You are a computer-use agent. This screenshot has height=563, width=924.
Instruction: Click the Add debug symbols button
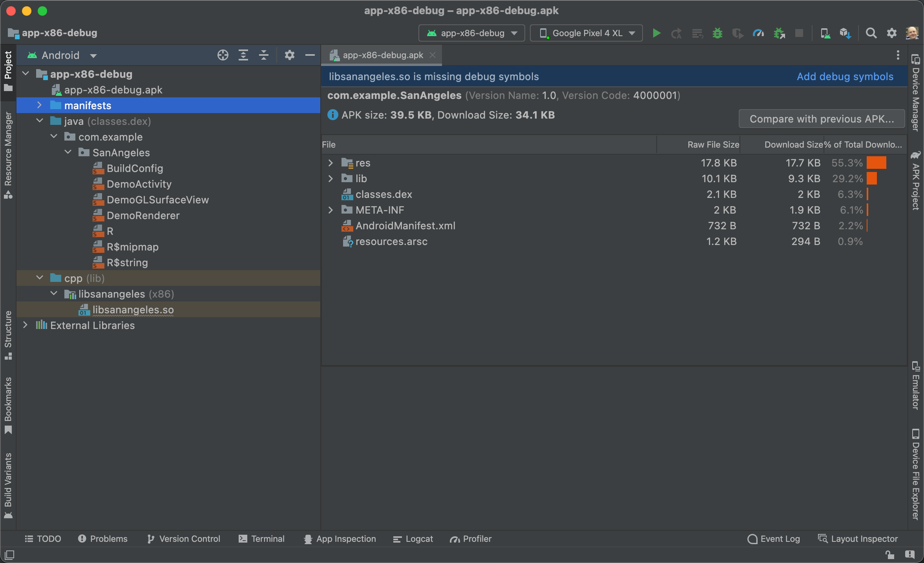point(845,76)
